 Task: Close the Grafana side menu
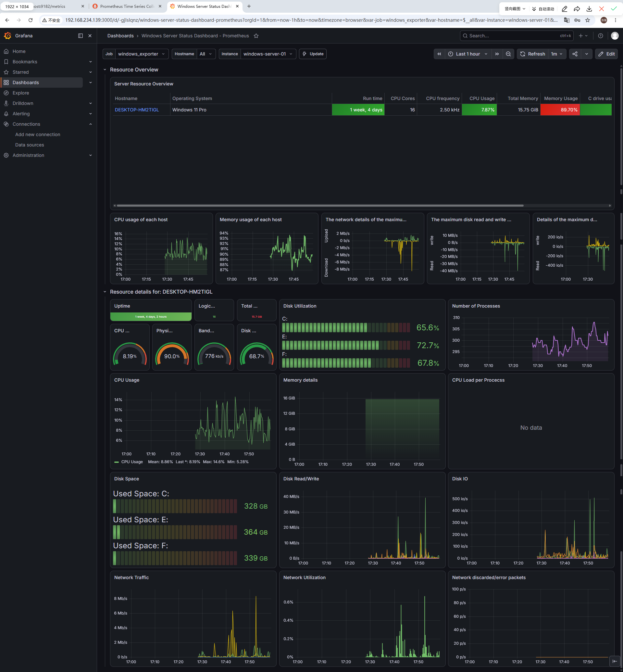tap(90, 36)
